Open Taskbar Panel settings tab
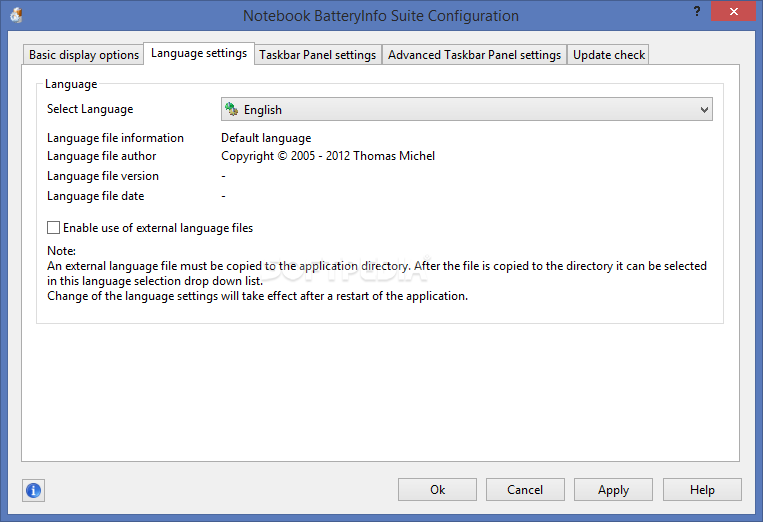The height and width of the screenshot is (522, 763). pos(317,54)
